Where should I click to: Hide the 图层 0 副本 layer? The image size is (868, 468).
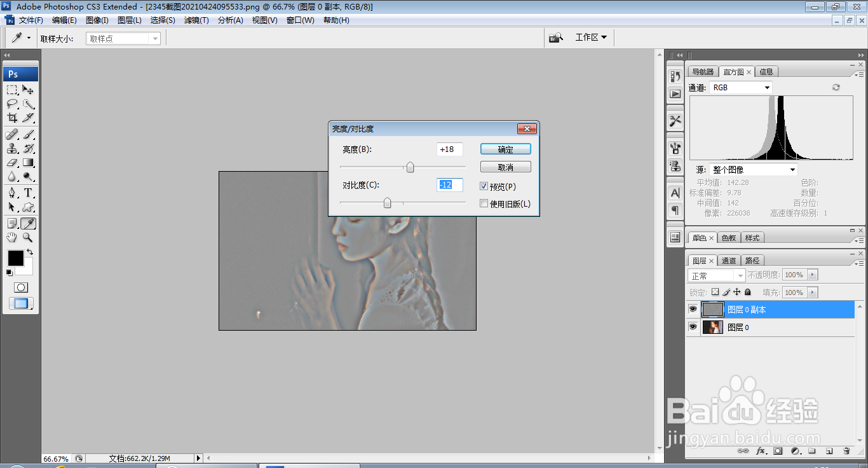tap(693, 310)
